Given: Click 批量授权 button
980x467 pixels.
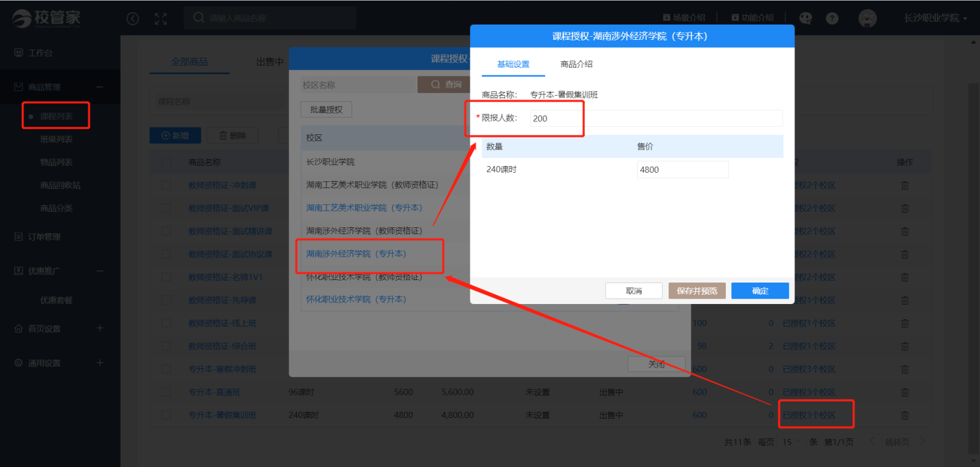Looking at the screenshot, I should click(326, 110).
